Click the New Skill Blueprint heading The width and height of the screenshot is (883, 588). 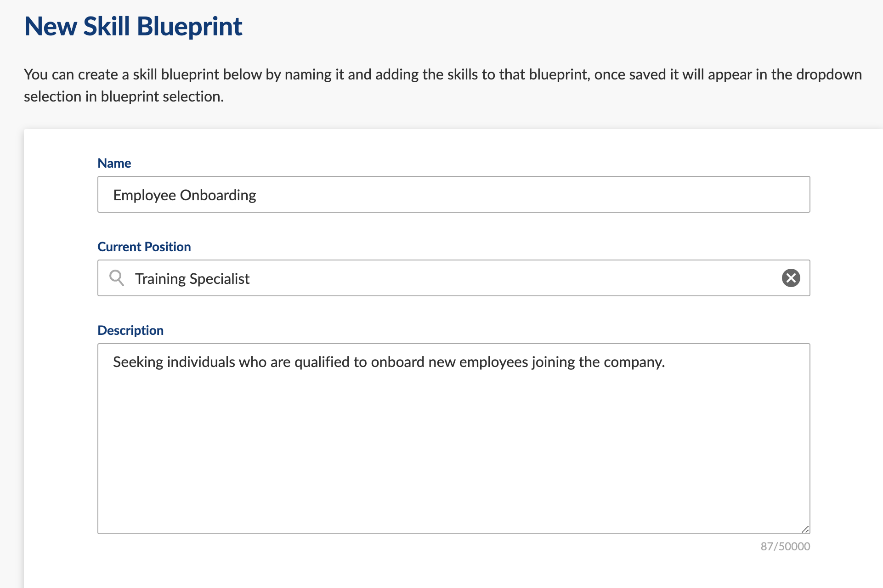coord(133,27)
